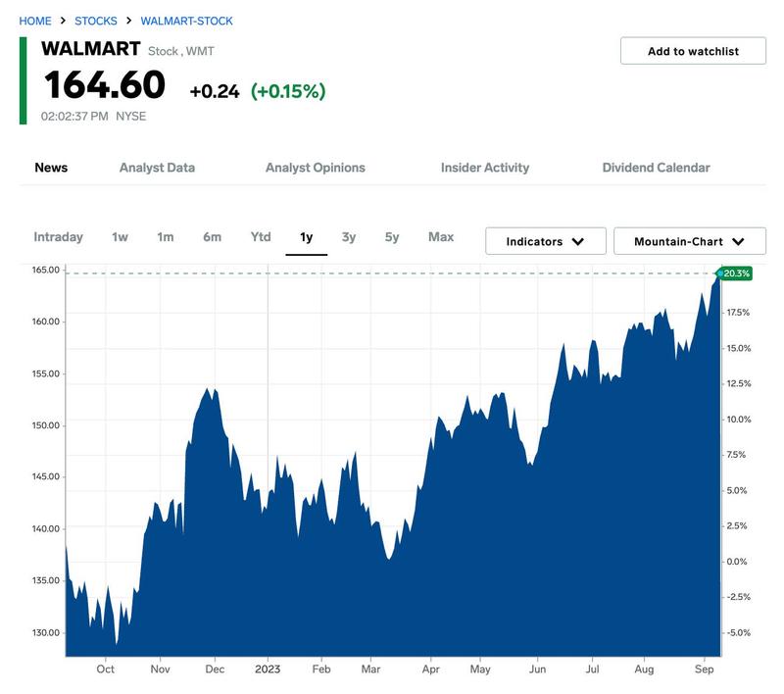
Task: Click the Add to watchlist button
Action: coord(693,51)
